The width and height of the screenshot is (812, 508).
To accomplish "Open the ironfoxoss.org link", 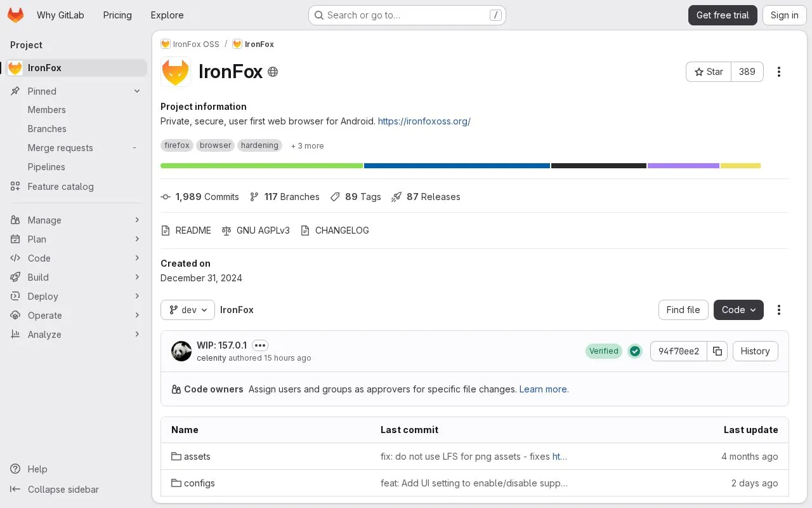I will click(x=424, y=121).
